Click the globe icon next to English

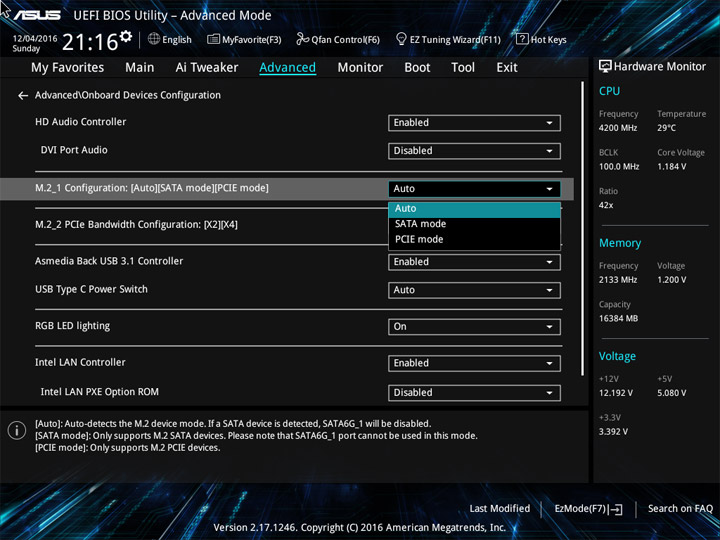(x=154, y=39)
